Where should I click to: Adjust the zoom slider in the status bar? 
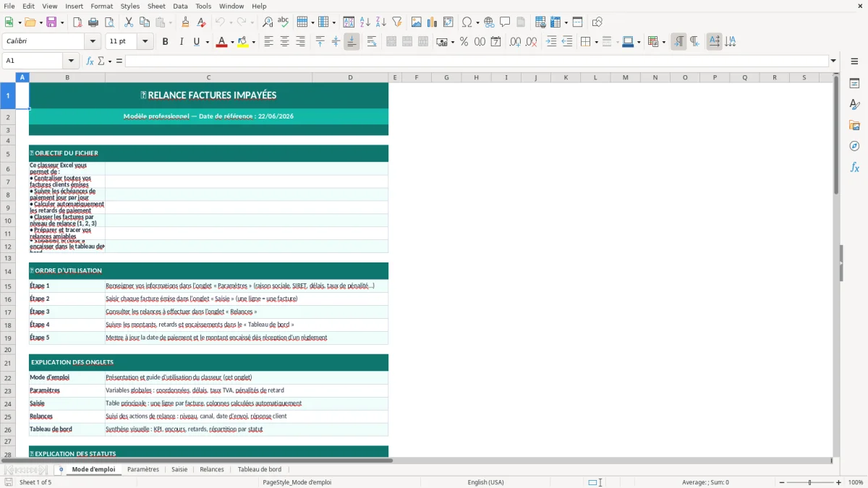click(809, 482)
